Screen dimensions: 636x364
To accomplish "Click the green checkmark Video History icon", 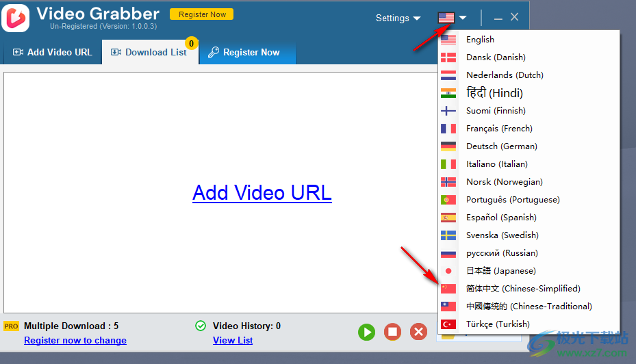I will point(201,326).
